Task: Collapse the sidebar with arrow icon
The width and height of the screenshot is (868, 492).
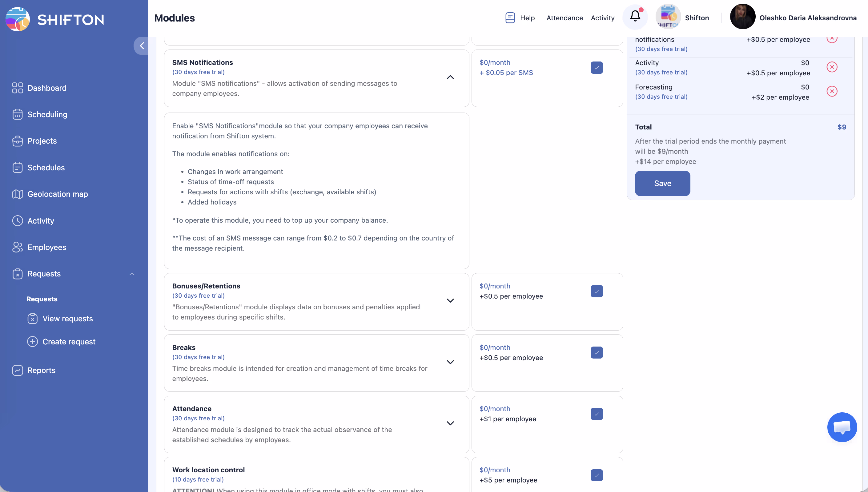Action: [x=142, y=46]
